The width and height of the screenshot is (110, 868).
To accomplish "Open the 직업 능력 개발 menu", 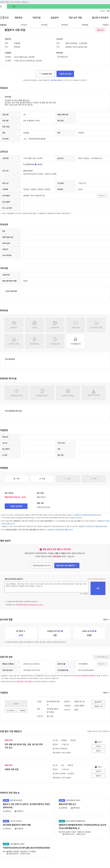I will click(x=75, y=18).
